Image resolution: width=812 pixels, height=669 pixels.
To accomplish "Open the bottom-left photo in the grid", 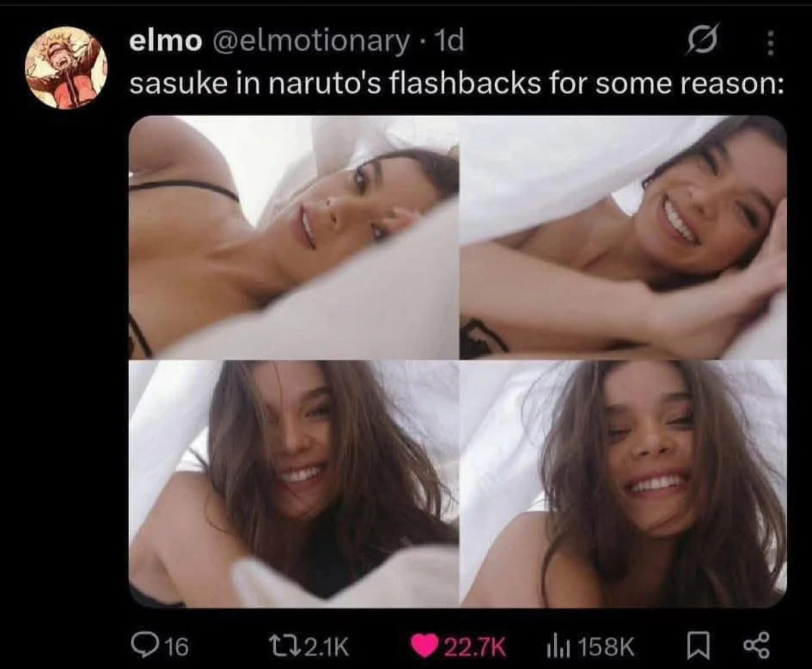I will point(293,484).
